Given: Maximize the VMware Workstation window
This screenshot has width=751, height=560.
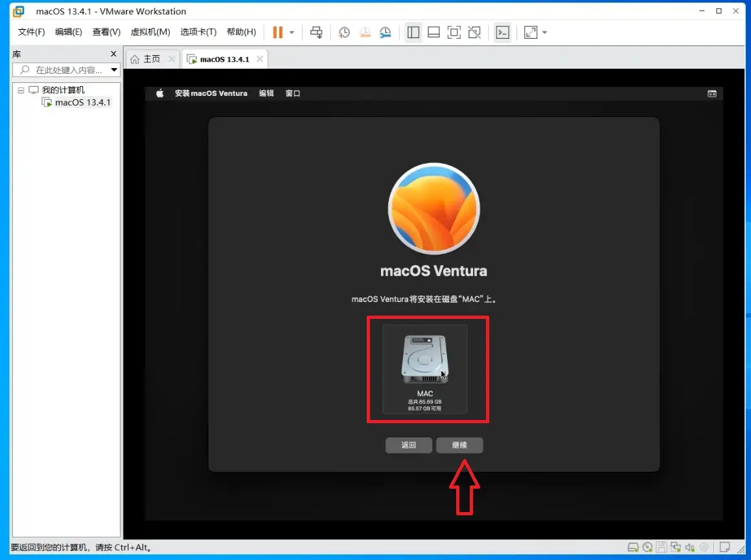Looking at the screenshot, I should click(719, 11).
